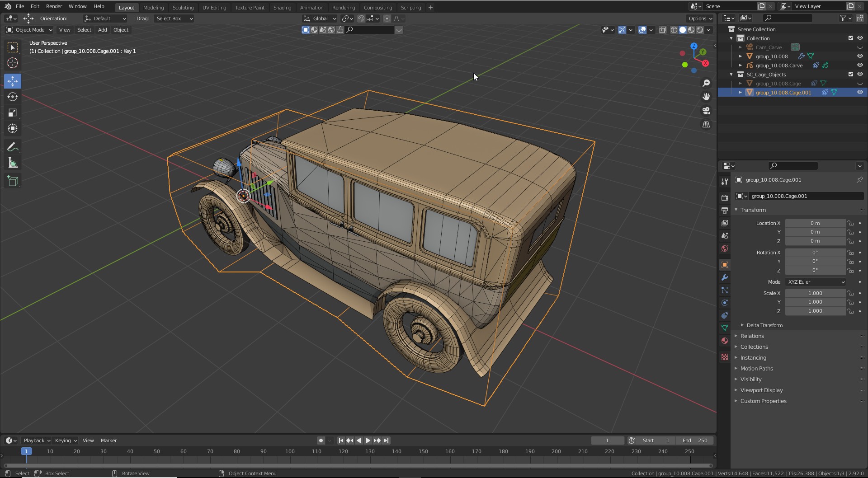This screenshot has height=478, width=868.
Task: Click the Scale X value slider field
Action: pos(815,293)
